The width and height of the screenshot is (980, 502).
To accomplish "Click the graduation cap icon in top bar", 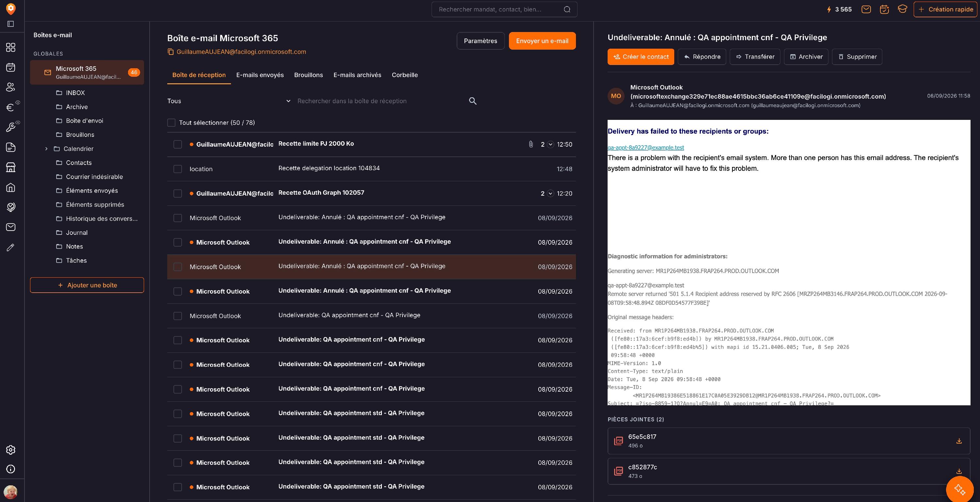I will pyautogui.click(x=902, y=9).
